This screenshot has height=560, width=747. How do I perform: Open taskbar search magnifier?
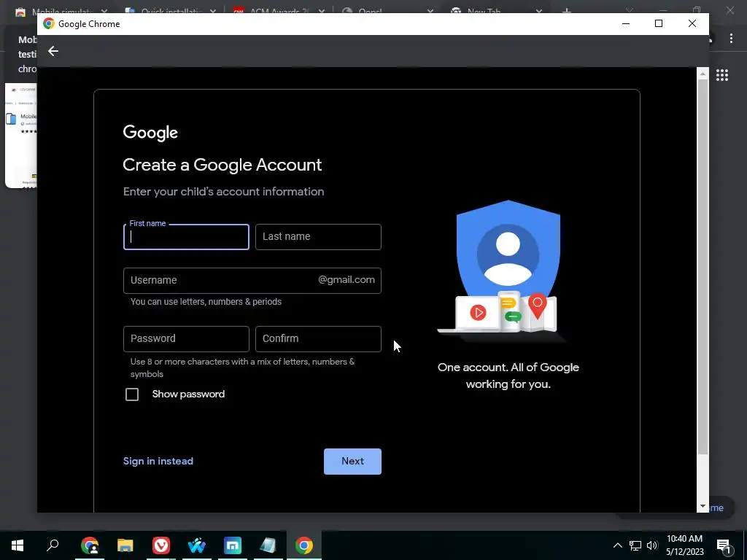pos(53,545)
